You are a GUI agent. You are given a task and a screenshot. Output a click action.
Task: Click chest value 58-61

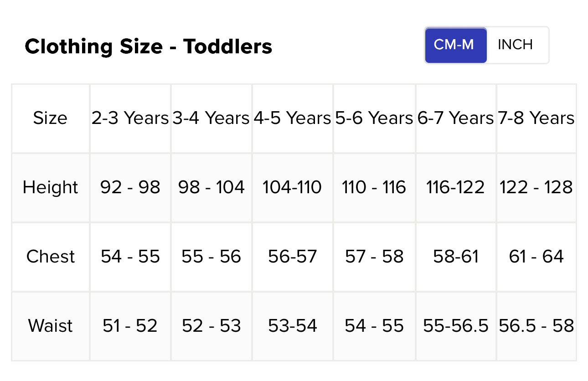click(455, 257)
